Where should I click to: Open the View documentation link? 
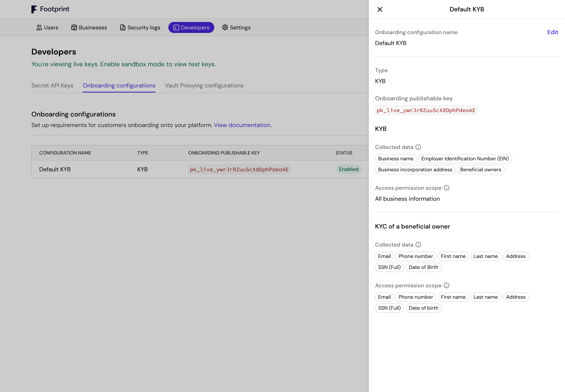(x=242, y=125)
